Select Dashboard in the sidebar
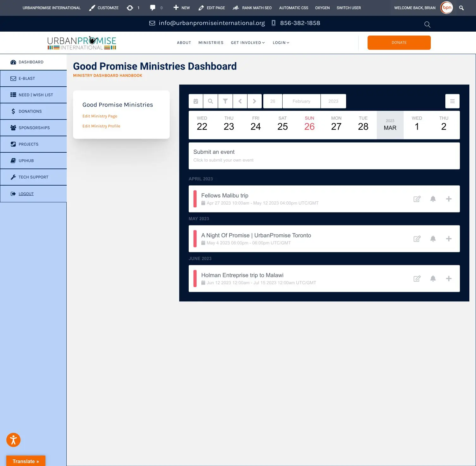The height and width of the screenshot is (466, 476). coord(34,62)
